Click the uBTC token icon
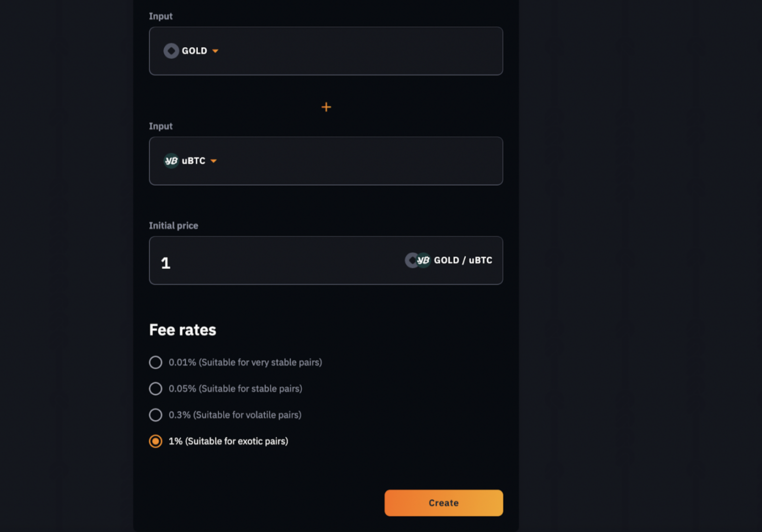 171,161
